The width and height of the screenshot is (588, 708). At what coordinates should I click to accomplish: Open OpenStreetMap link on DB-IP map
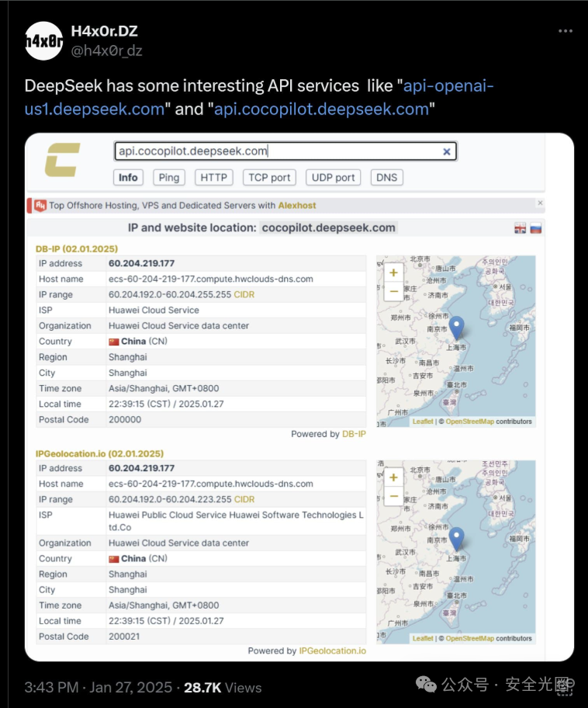tap(470, 422)
